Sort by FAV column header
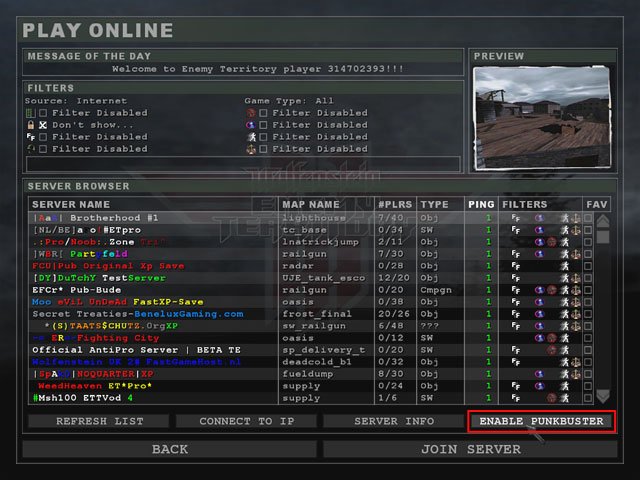The width and height of the screenshot is (640, 480). (597, 204)
